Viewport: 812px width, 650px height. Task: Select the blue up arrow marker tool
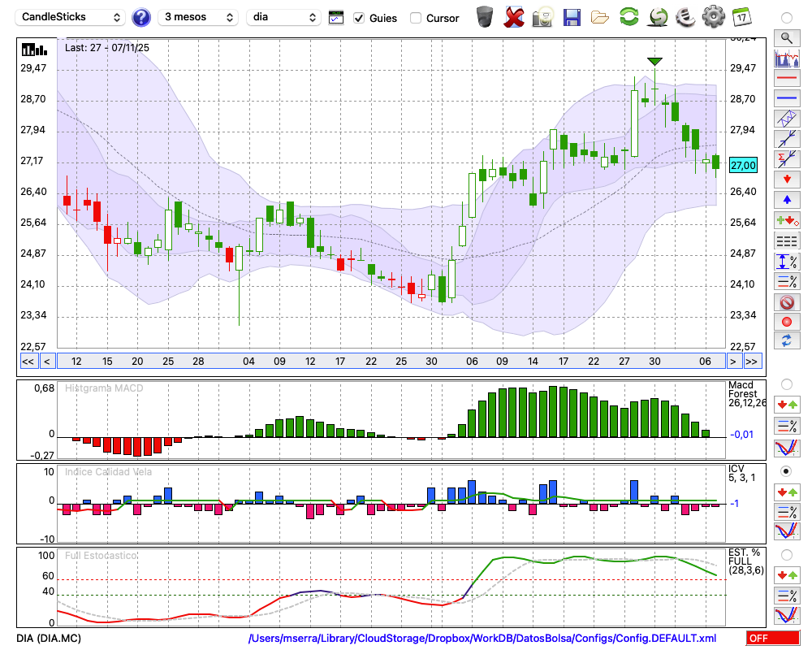pos(786,199)
